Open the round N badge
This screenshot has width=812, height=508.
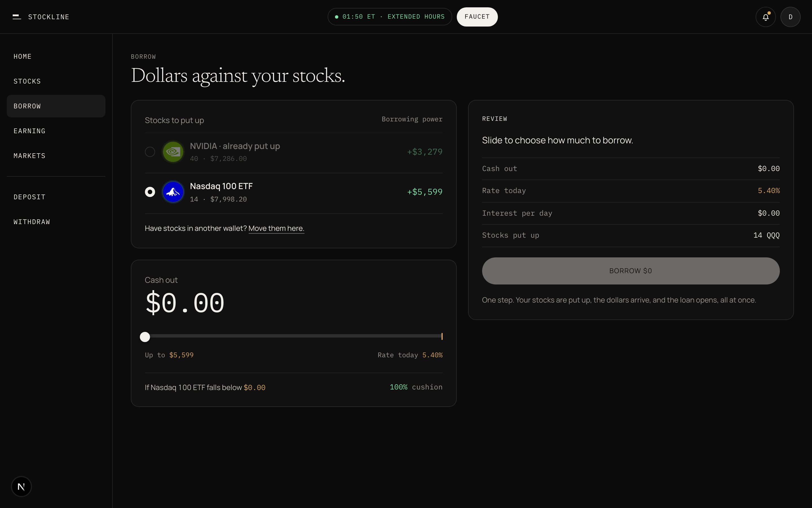[21, 487]
